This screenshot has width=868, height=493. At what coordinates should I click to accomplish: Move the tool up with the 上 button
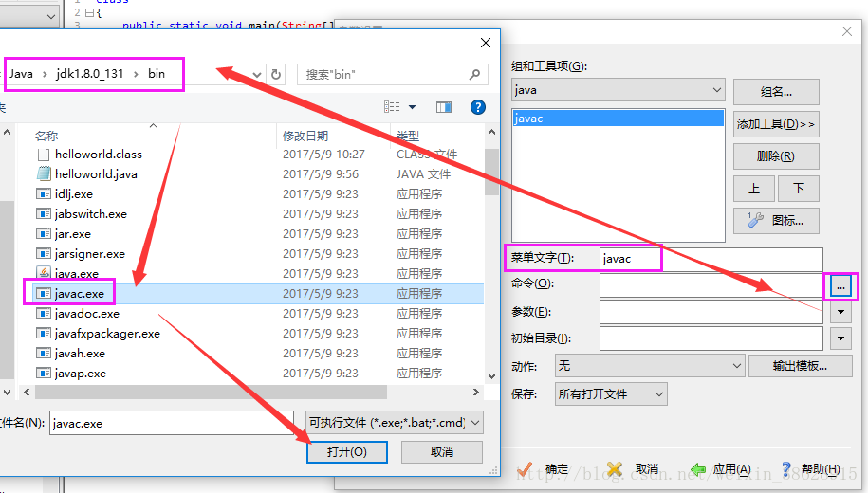point(754,189)
